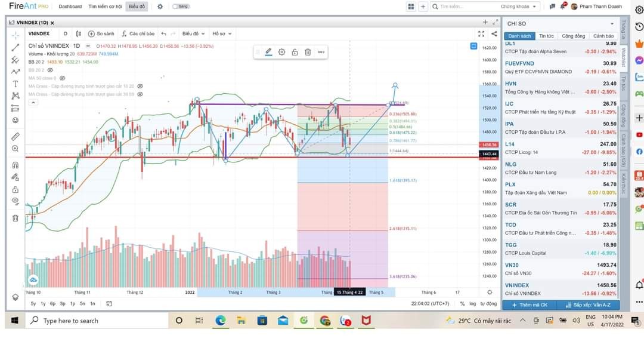Expand the Biểu đồ dropdown in chart toolbar
The height and width of the screenshot is (363, 644).
pos(193,34)
